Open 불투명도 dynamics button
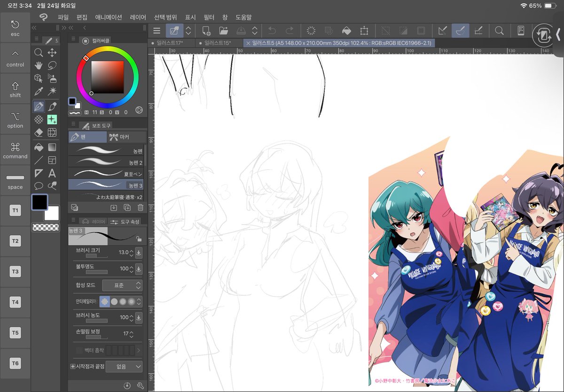 click(x=139, y=269)
